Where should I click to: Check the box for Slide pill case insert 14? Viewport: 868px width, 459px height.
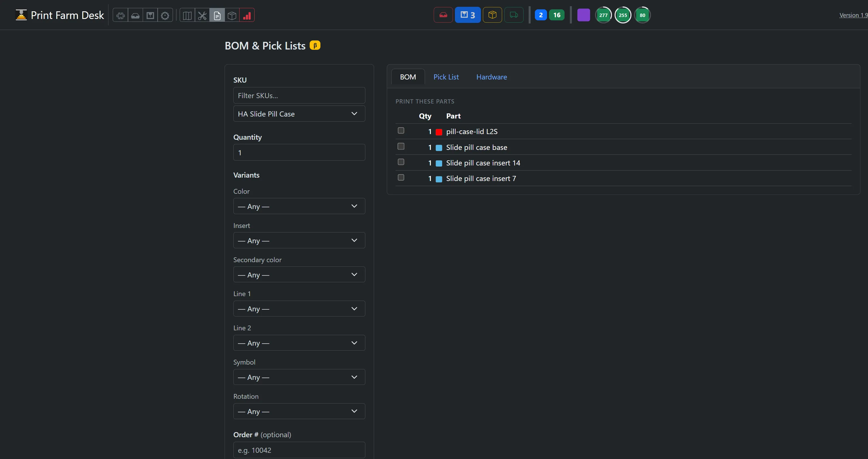tap(401, 162)
